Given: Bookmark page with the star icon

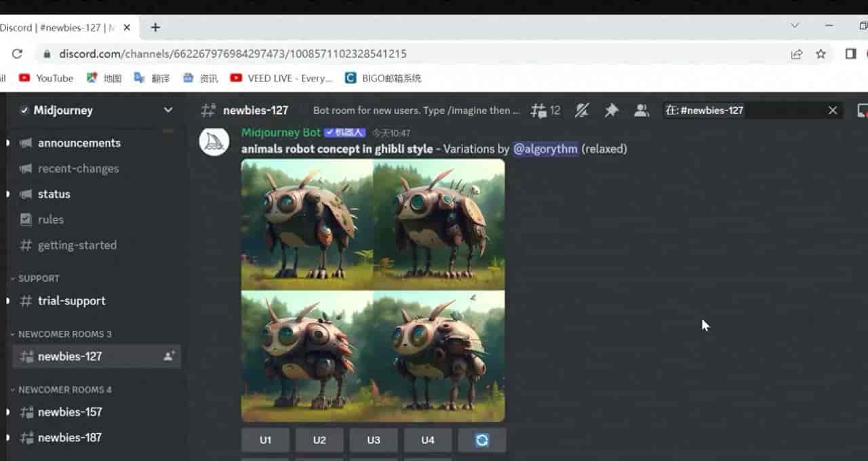Looking at the screenshot, I should tap(821, 54).
